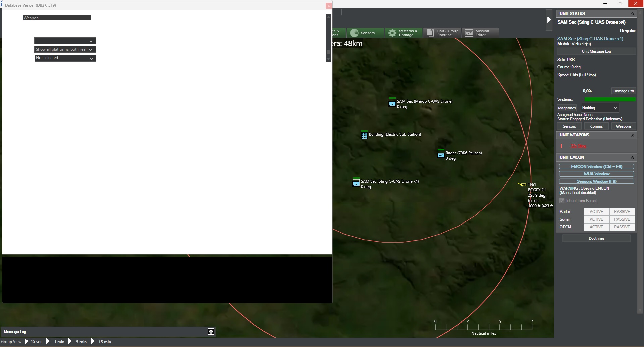The image size is (644, 347).
Task: Set Sonar EMCON to ACTIVE
Action: coord(596,219)
